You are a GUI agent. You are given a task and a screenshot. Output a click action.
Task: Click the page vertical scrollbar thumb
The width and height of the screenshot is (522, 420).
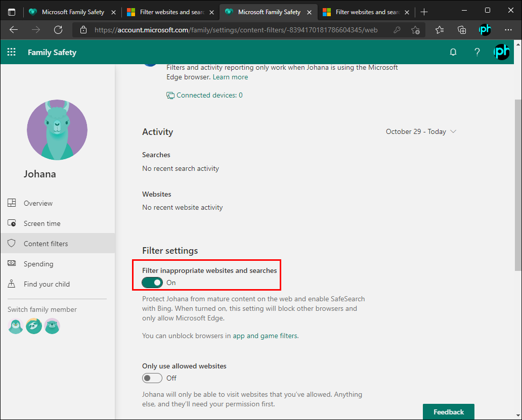coord(518,185)
